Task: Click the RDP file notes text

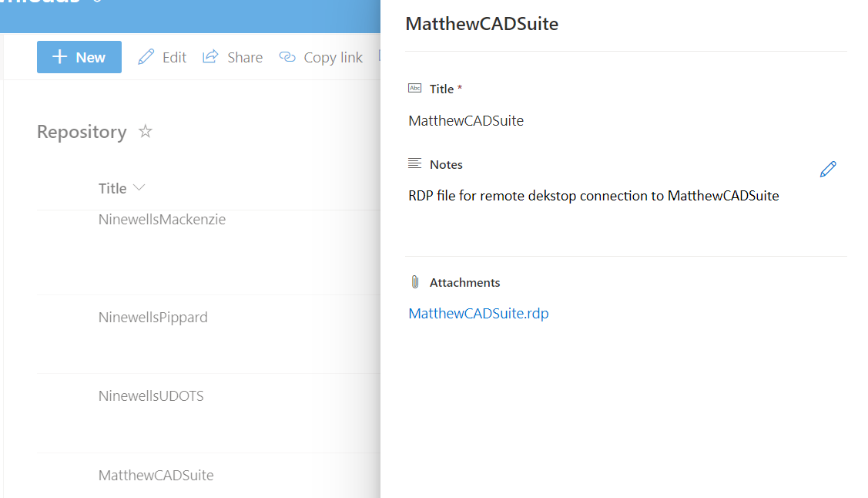Action: pos(593,196)
